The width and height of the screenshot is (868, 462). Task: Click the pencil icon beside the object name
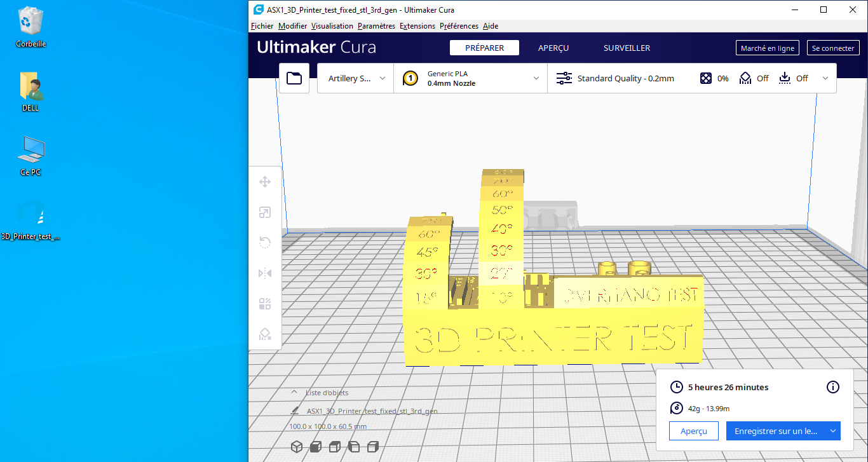[x=295, y=411]
